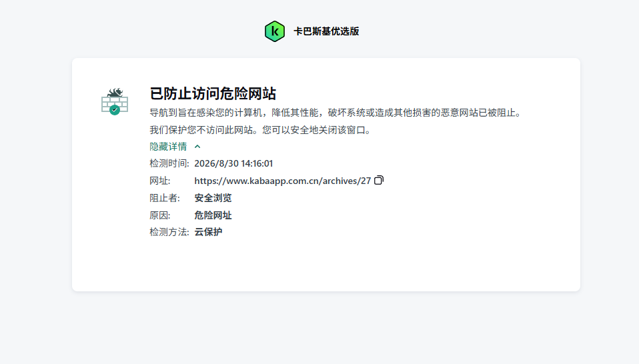Click the firewall shield icon beside the heading
The height and width of the screenshot is (364, 639).
tap(115, 101)
